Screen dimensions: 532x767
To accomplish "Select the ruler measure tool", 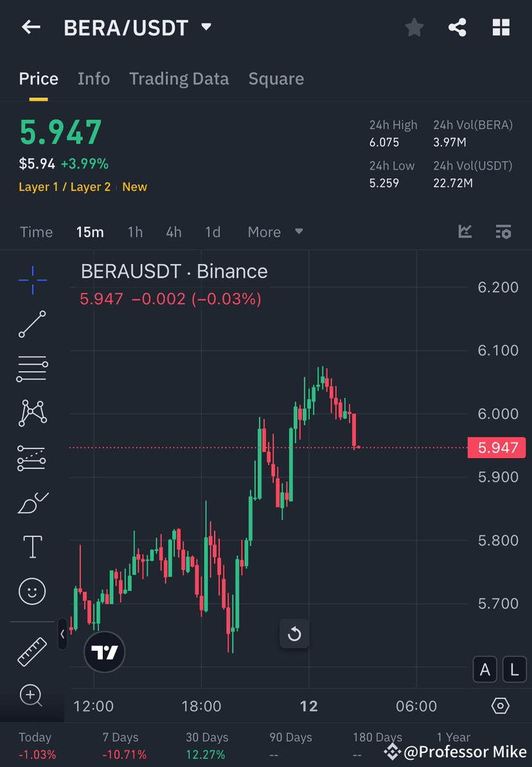I will [x=32, y=651].
